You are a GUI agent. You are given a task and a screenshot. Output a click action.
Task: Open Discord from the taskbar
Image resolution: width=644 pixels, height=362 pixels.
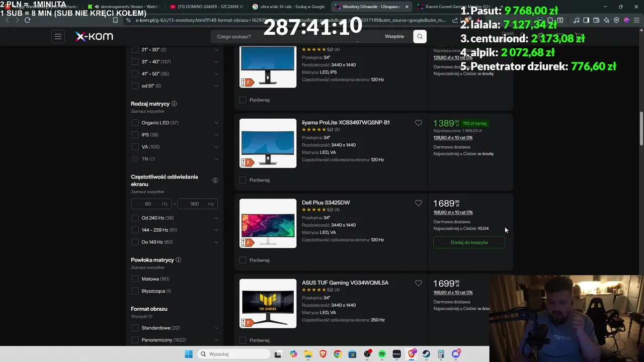pyautogui.click(x=456, y=354)
